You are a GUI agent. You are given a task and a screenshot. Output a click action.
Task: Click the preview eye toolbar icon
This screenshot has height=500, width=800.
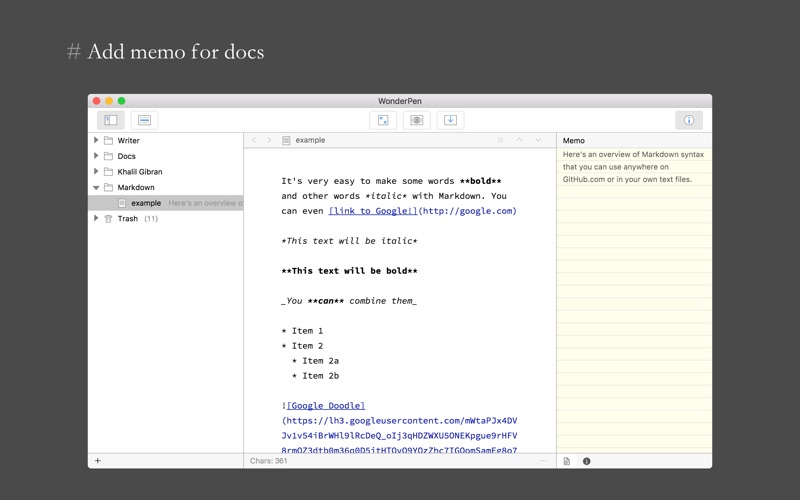point(417,120)
